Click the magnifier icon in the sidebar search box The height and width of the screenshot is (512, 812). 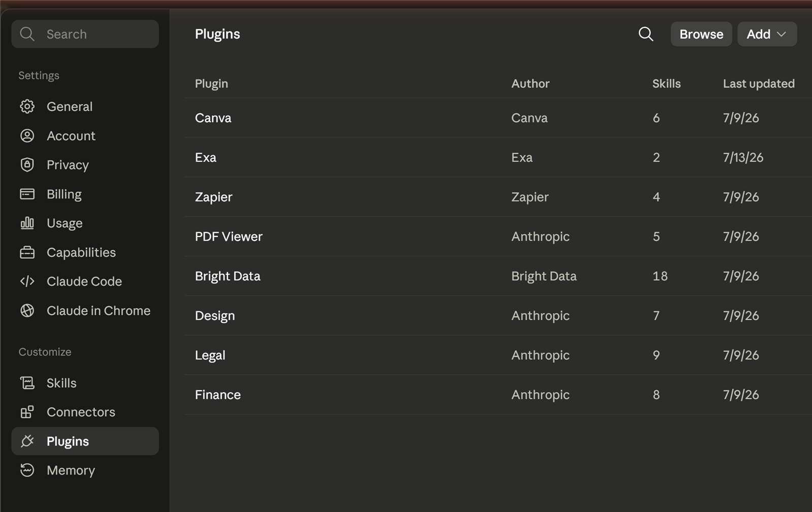tap(27, 34)
